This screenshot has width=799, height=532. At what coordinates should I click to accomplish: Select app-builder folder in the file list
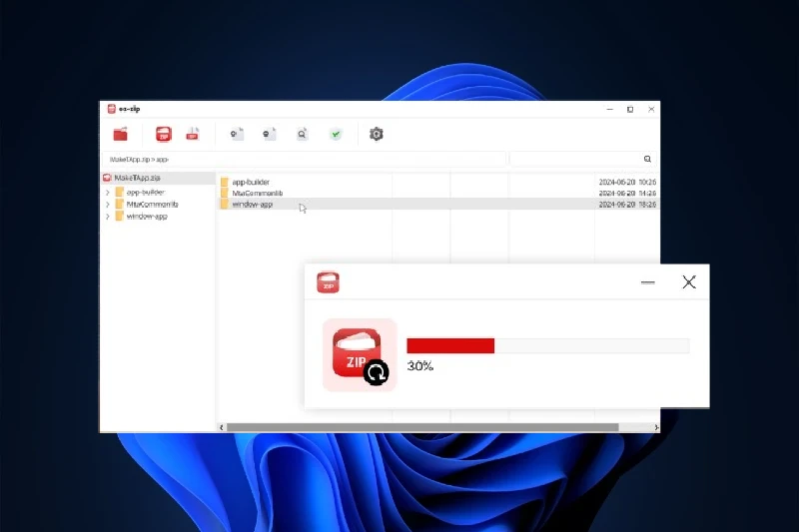pyautogui.click(x=251, y=182)
